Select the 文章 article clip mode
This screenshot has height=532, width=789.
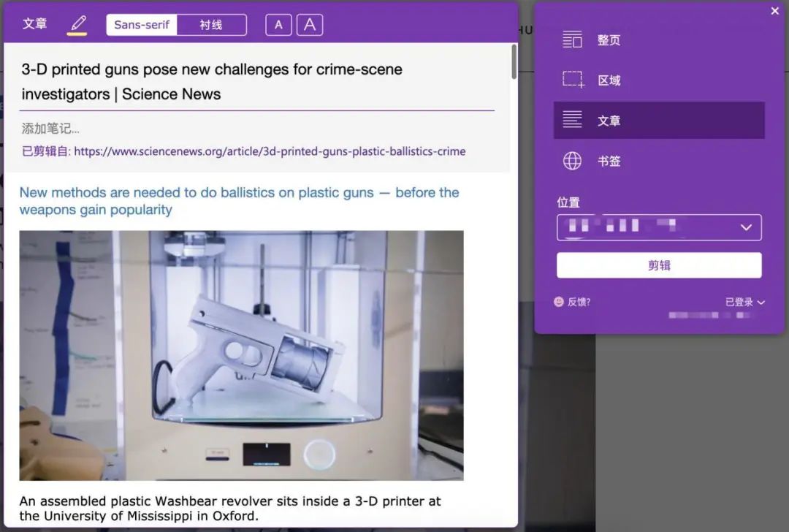click(659, 121)
